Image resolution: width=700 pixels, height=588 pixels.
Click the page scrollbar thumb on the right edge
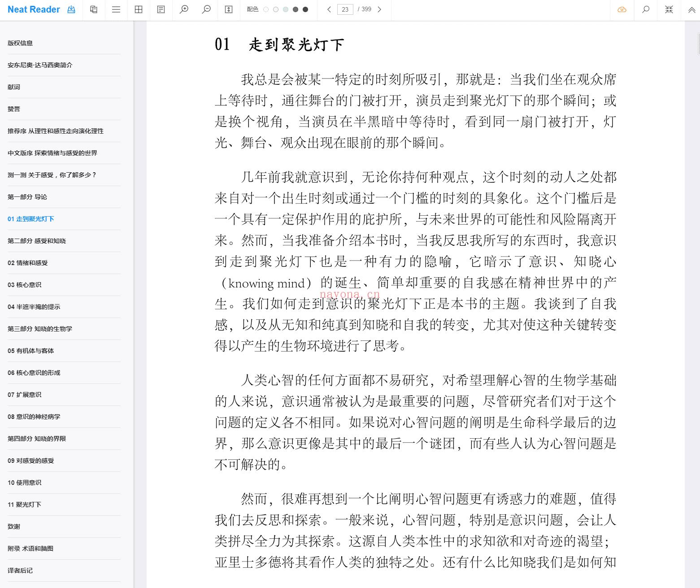699,43
